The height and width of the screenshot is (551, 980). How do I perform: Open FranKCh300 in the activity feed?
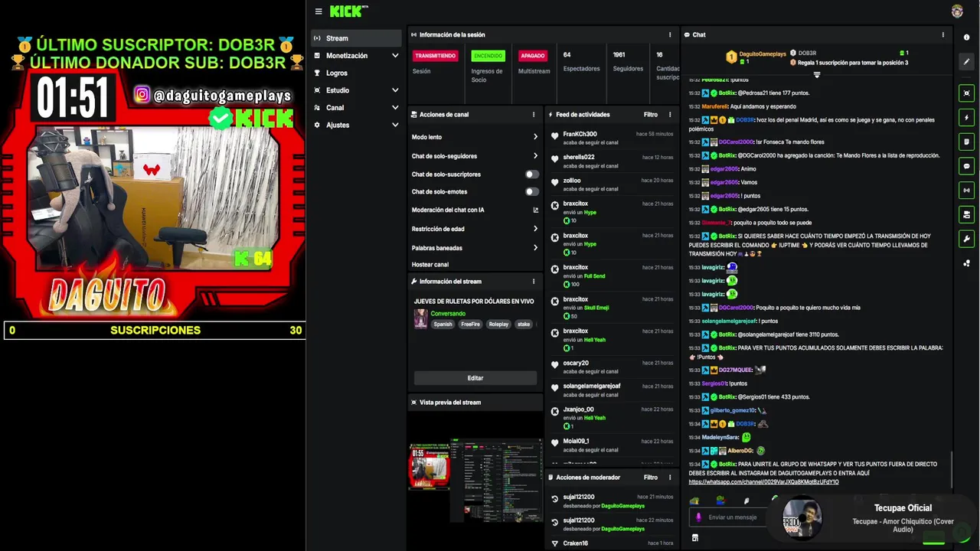pyautogui.click(x=580, y=134)
